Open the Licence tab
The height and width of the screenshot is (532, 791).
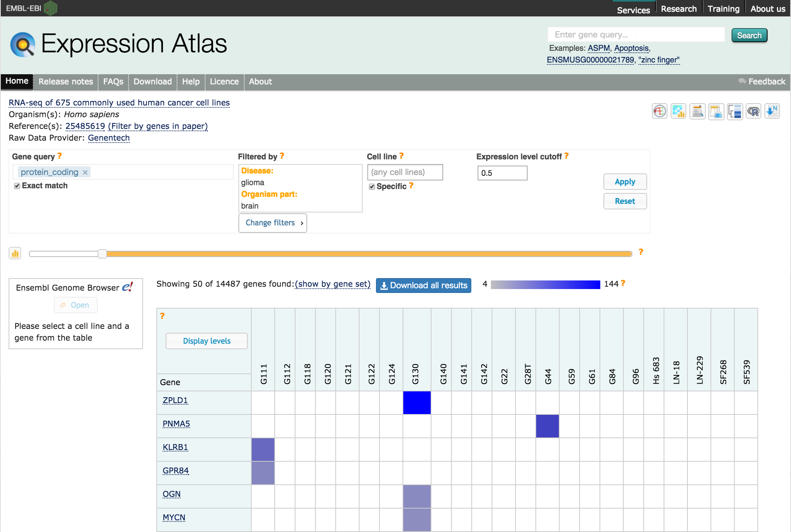pos(224,82)
